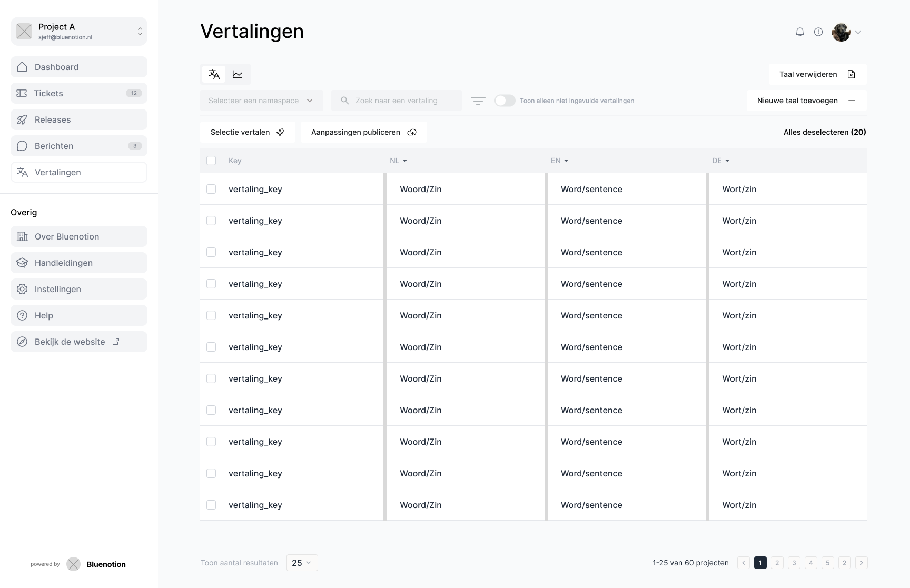The width and height of the screenshot is (910, 588).
Task: Switch to the translations view icon
Action: 214,74
